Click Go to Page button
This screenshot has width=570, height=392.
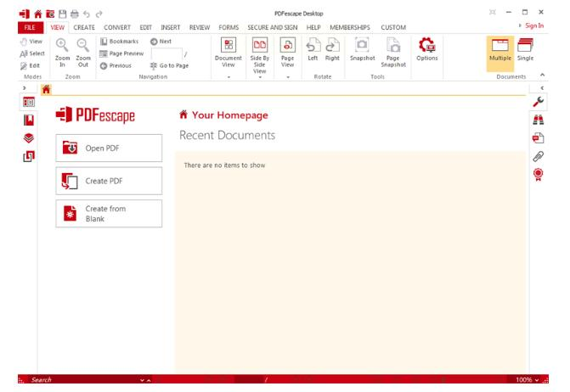point(169,65)
